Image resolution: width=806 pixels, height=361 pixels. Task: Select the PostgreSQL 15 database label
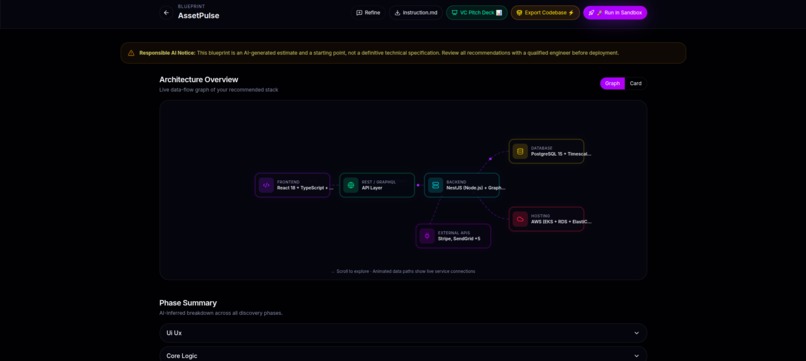click(561, 154)
